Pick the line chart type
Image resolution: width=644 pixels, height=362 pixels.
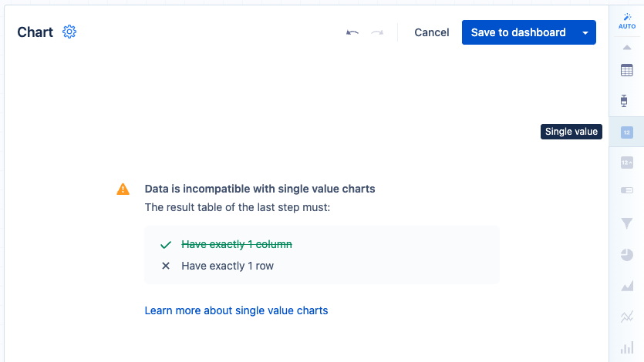coord(627,316)
